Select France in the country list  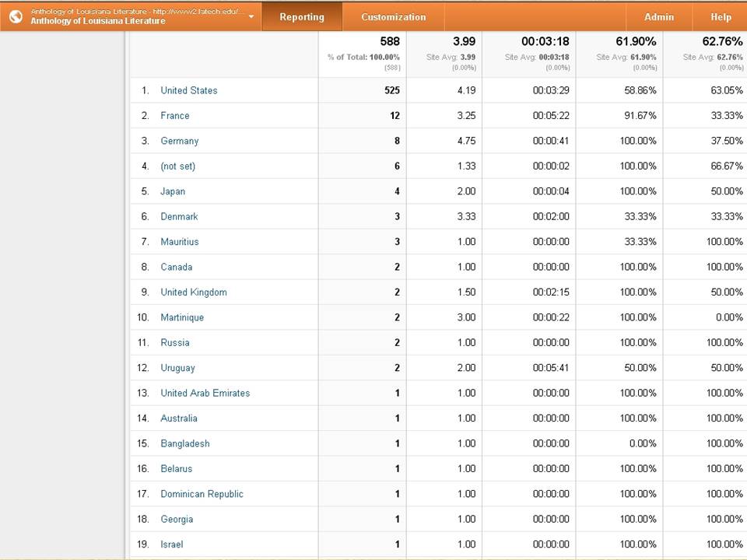[175, 116]
